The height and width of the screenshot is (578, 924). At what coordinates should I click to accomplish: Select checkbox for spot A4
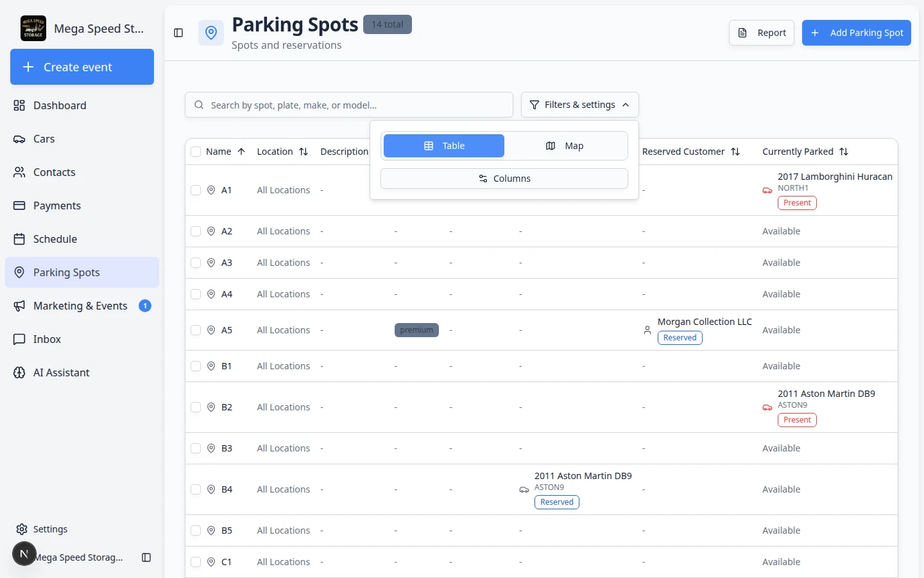click(196, 294)
